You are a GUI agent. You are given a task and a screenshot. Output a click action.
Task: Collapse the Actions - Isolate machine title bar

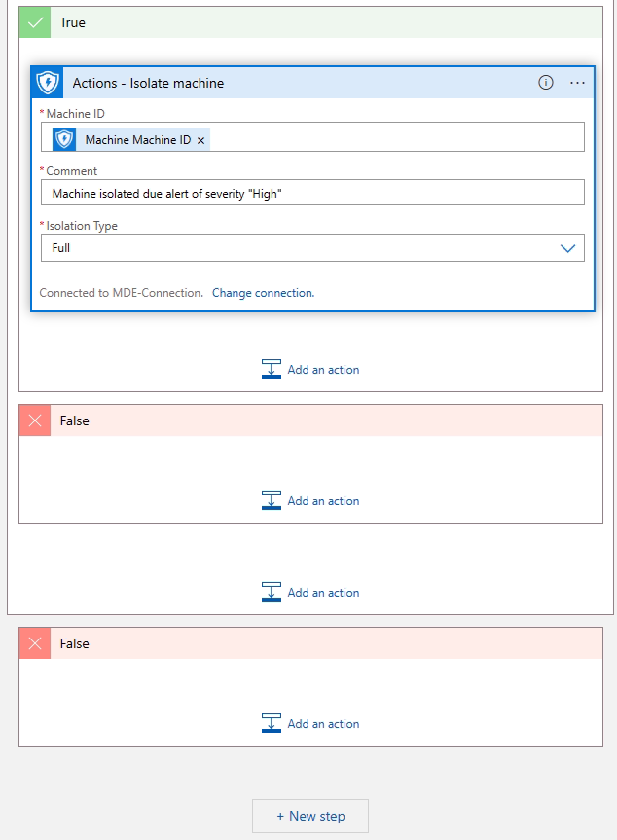coord(292,83)
